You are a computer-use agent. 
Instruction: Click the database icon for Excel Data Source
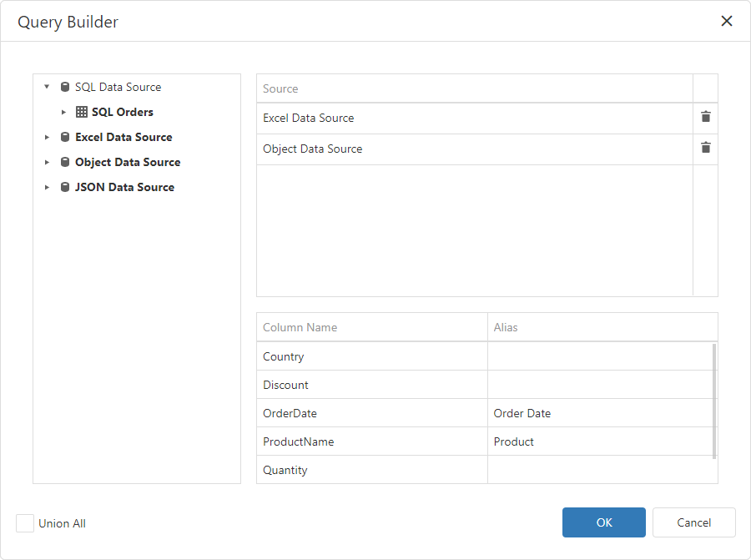pyautogui.click(x=64, y=137)
